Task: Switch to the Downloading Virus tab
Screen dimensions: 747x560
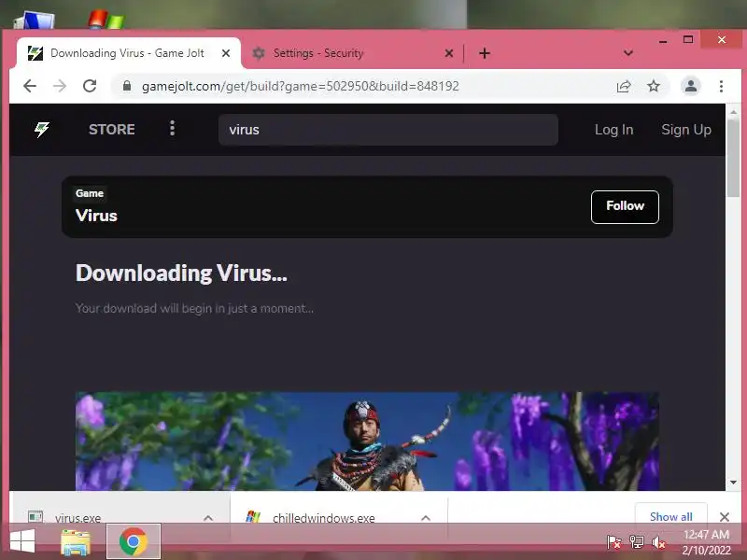Action: coord(128,53)
